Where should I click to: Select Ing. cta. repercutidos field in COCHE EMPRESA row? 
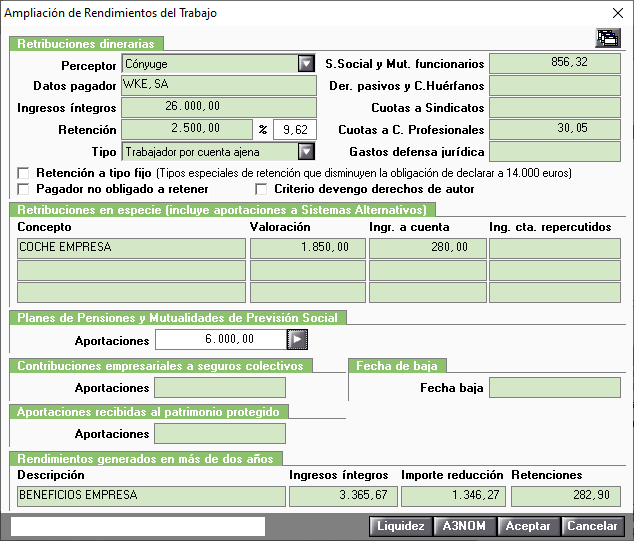click(x=555, y=248)
